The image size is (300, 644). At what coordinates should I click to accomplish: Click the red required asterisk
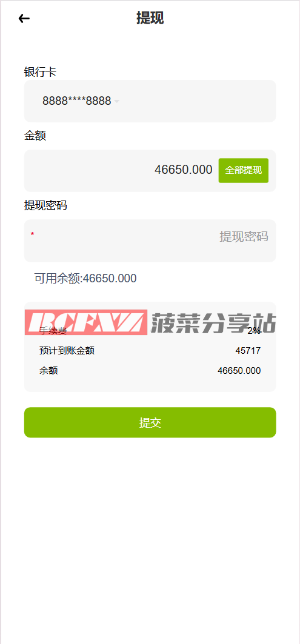point(33,234)
